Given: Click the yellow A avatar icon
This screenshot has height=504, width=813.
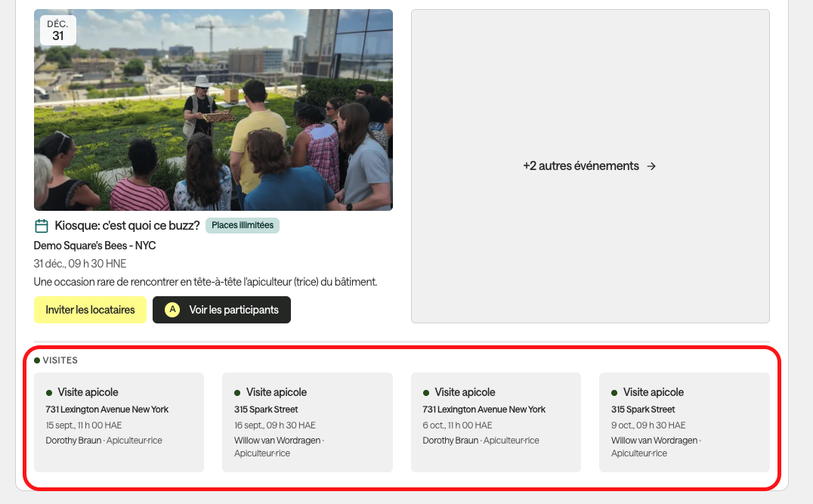Looking at the screenshot, I should 172,310.
